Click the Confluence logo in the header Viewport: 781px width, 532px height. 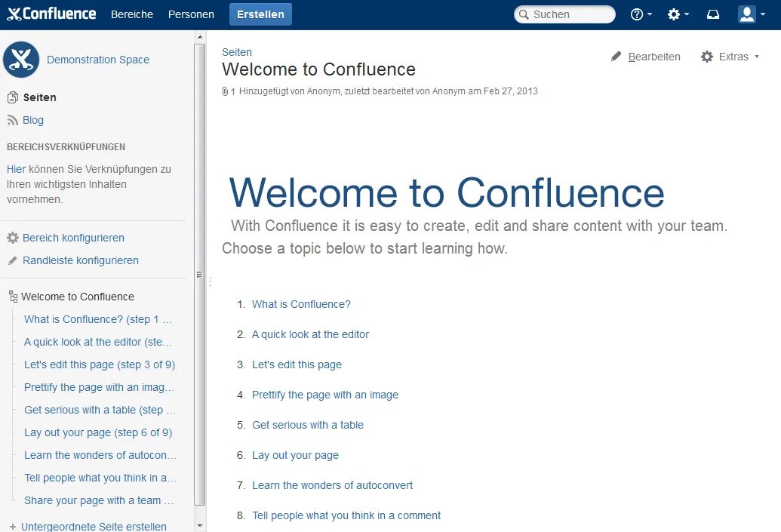(51, 13)
